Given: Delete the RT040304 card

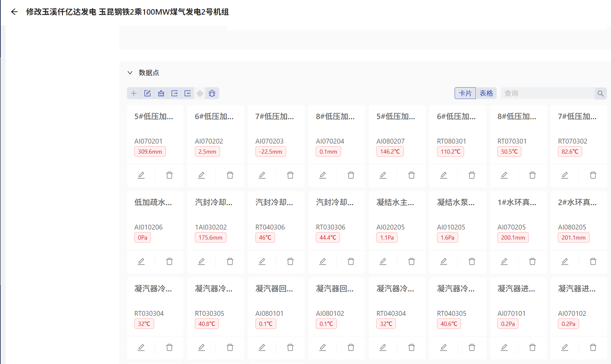Looking at the screenshot, I should tap(412, 347).
